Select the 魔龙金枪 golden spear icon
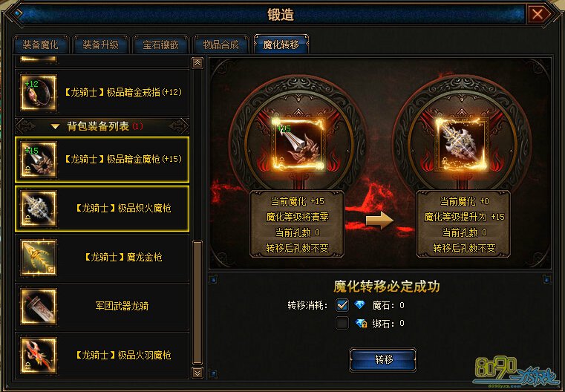 39,257
